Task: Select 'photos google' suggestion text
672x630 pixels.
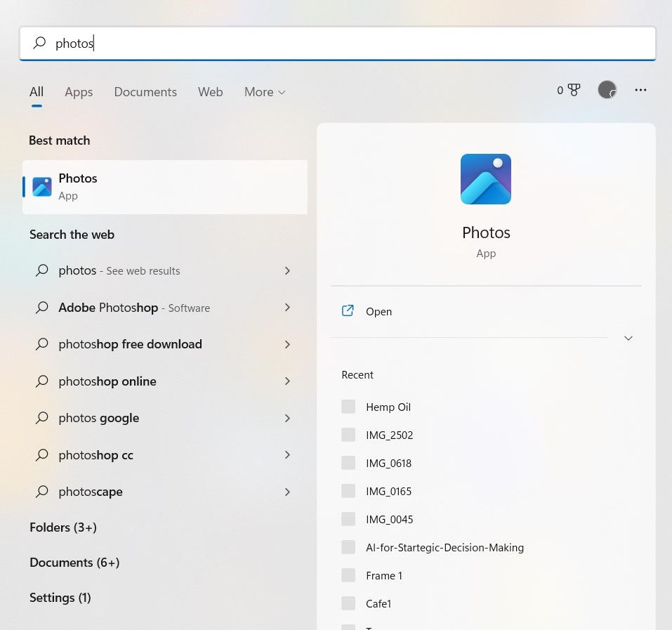Action: click(98, 418)
